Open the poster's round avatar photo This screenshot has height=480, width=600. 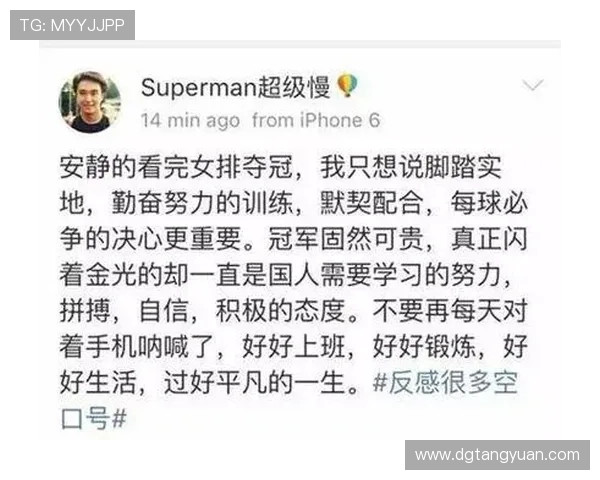coord(90,102)
